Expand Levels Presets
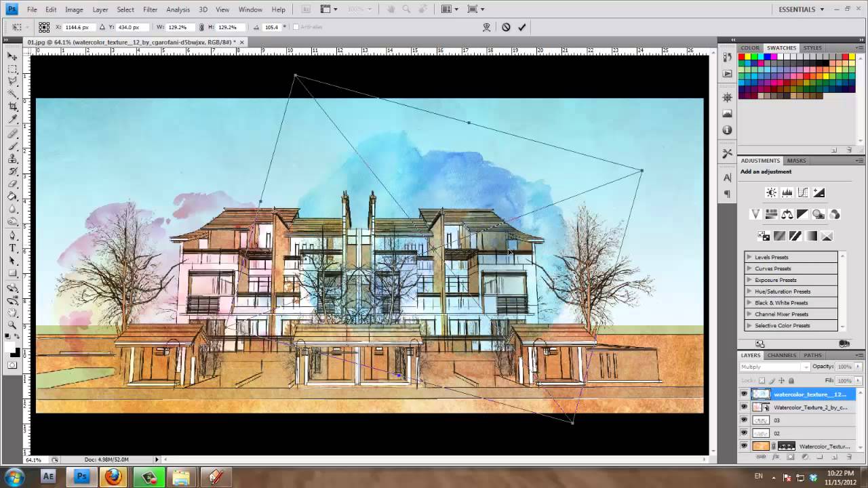This screenshot has width=868, height=488. point(749,257)
